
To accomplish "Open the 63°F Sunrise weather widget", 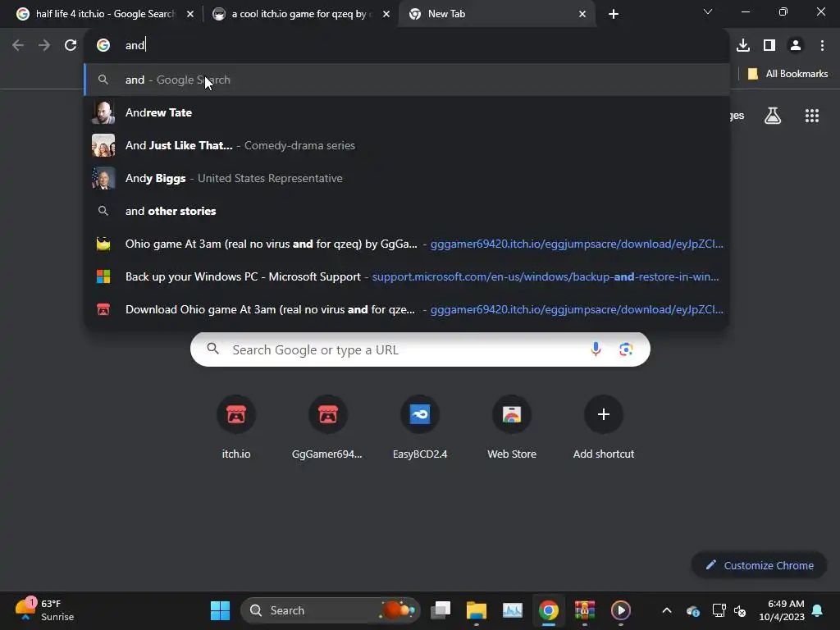I will point(44,610).
